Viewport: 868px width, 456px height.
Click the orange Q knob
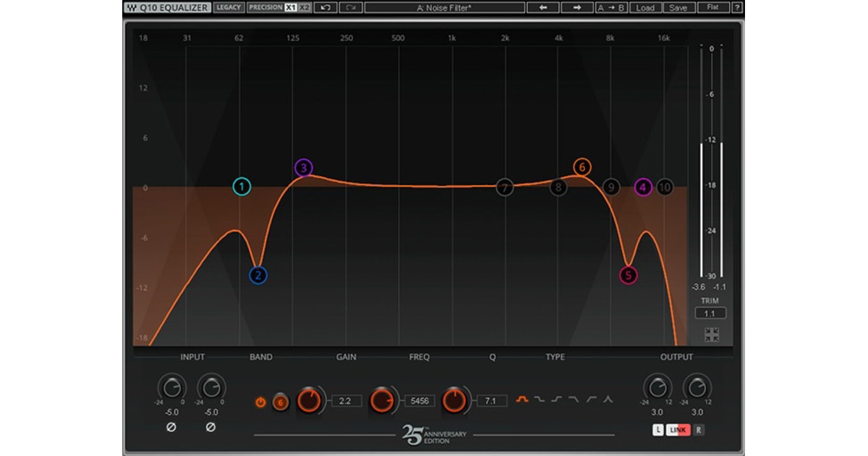point(454,400)
